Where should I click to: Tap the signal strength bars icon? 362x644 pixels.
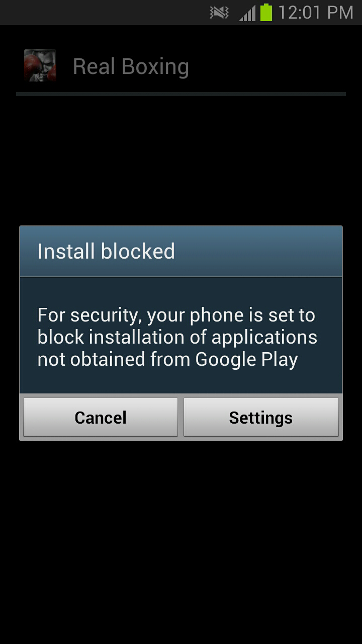(x=247, y=13)
